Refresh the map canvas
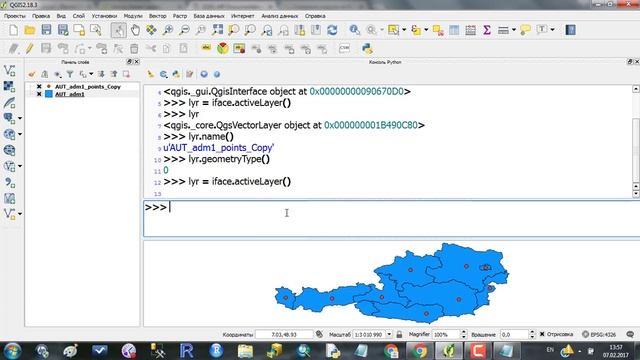 [x=332, y=30]
